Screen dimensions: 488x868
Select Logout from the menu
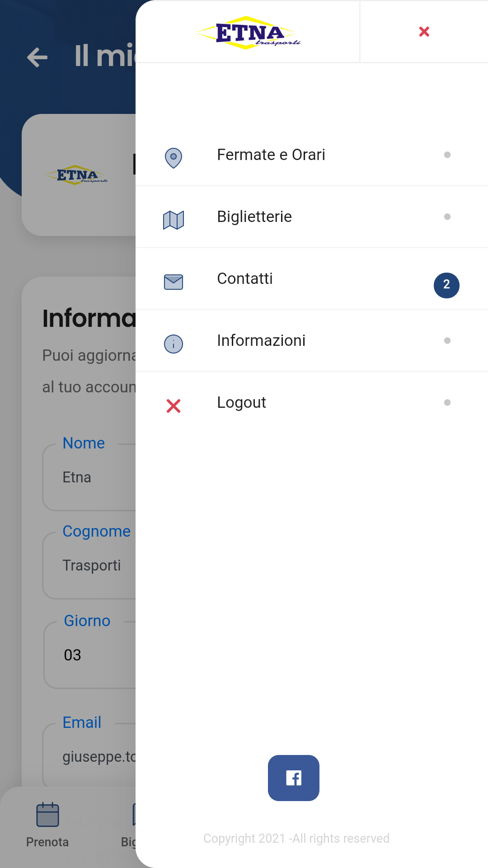(x=241, y=403)
